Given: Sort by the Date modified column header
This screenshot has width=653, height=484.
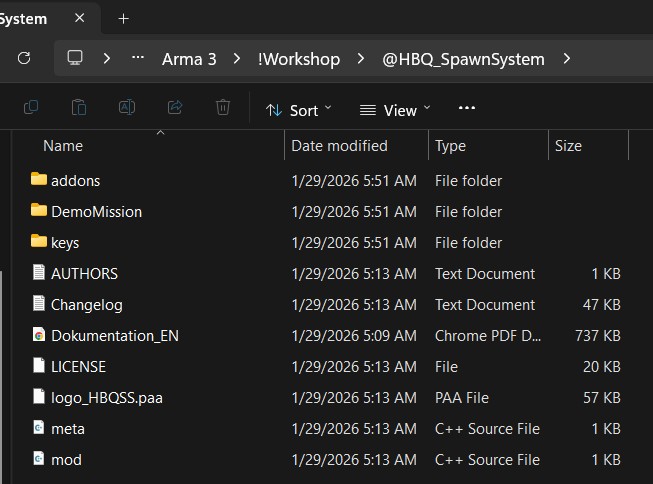Looking at the screenshot, I should click(339, 146).
